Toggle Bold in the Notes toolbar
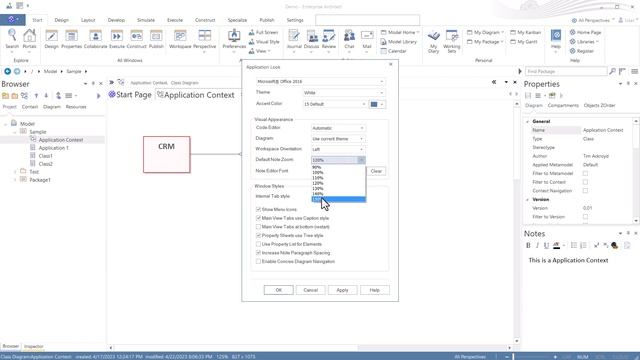 (x=528, y=245)
